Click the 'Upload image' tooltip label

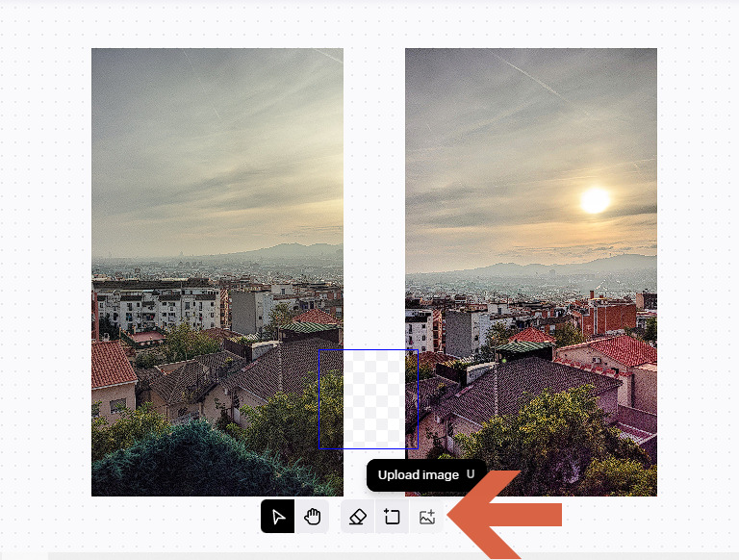click(418, 474)
